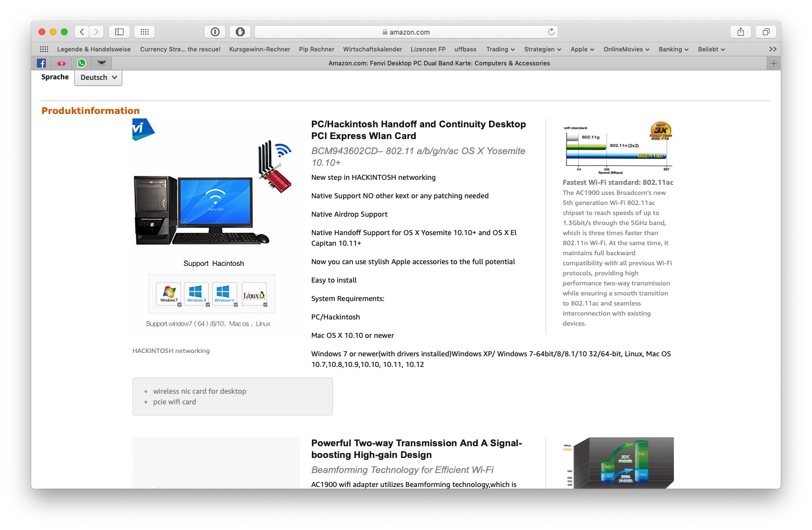Expand the Beliebt bookmarks folder
The width and height of the screenshot is (812, 530).
click(x=711, y=49)
